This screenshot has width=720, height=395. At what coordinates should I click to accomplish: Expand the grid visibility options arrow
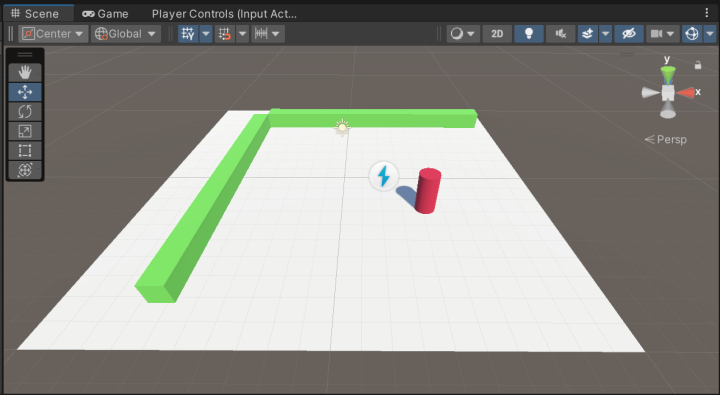(206, 34)
